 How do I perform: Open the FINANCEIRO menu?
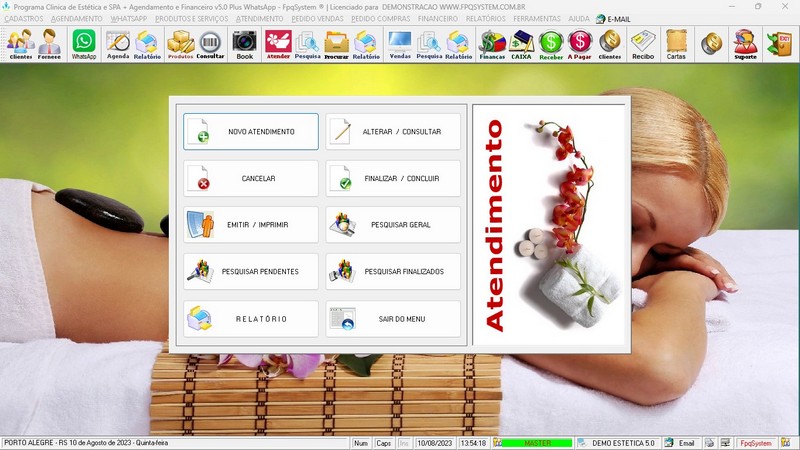click(x=438, y=19)
